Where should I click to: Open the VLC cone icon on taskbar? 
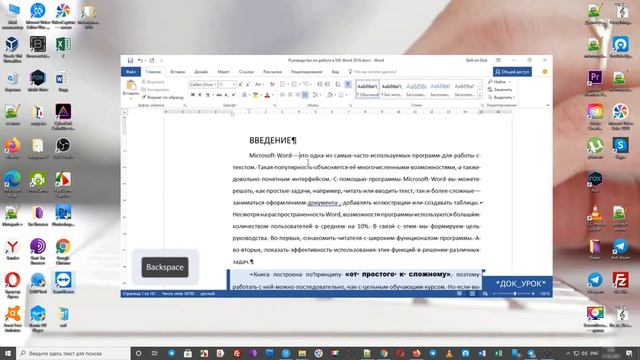[449, 353]
